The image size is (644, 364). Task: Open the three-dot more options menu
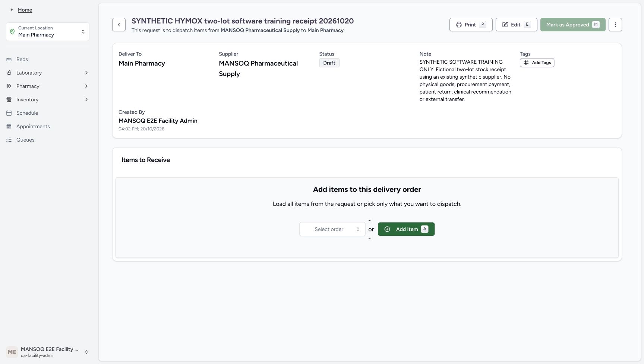(x=615, y=25)
